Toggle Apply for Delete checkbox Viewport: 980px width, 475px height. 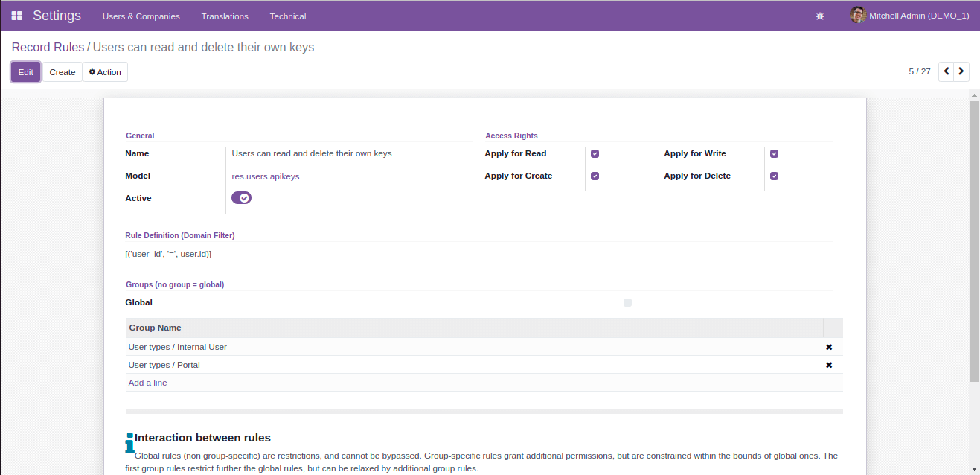tap(774, 176)
